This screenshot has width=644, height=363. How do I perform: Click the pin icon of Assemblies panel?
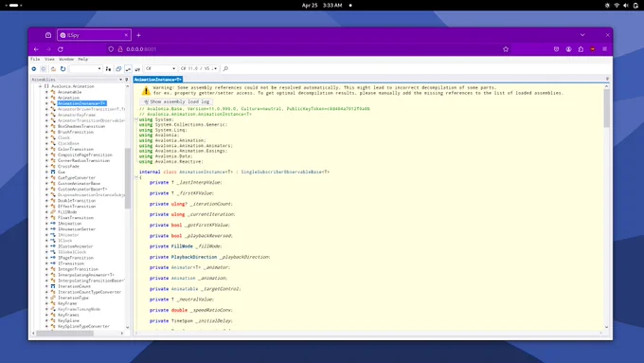(127, 80)
